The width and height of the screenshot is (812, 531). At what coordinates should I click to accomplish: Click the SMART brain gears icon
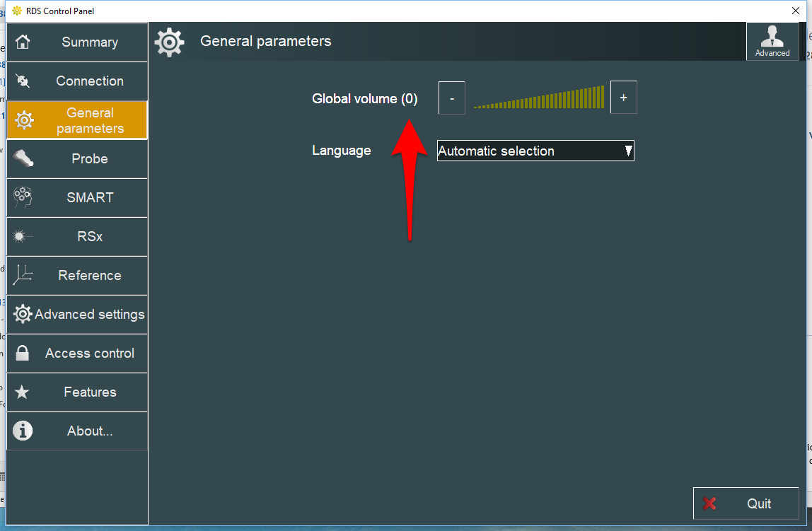pos(23,197)
